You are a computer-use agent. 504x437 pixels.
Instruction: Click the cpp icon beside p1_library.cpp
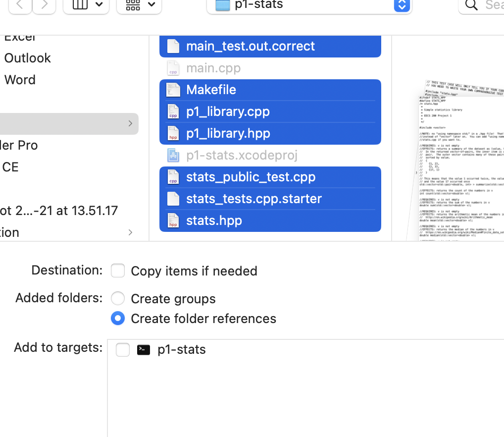pyautogui.click(x=173, y=112)
